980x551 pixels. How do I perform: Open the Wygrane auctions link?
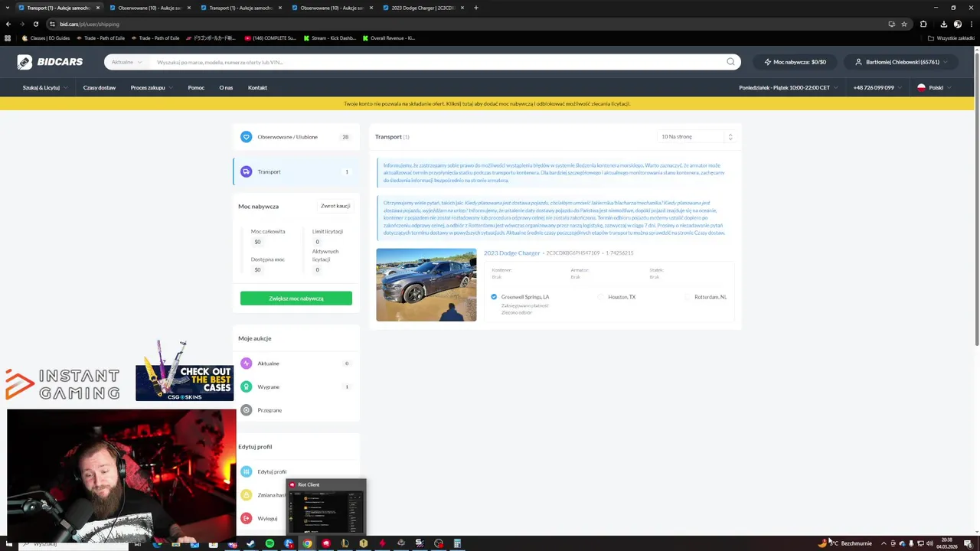pyautogui.click(x=268, y=386)
